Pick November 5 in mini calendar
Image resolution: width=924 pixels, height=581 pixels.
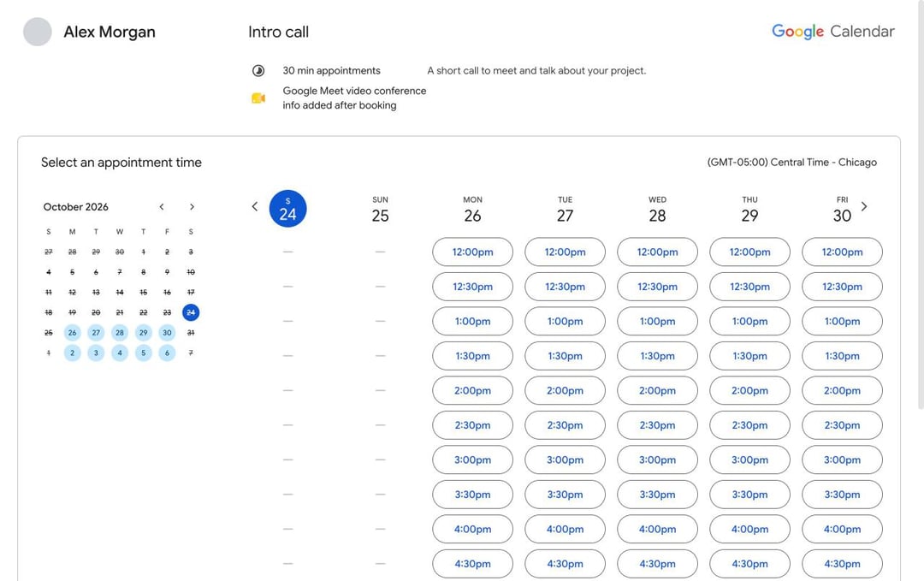click(143, 353)
